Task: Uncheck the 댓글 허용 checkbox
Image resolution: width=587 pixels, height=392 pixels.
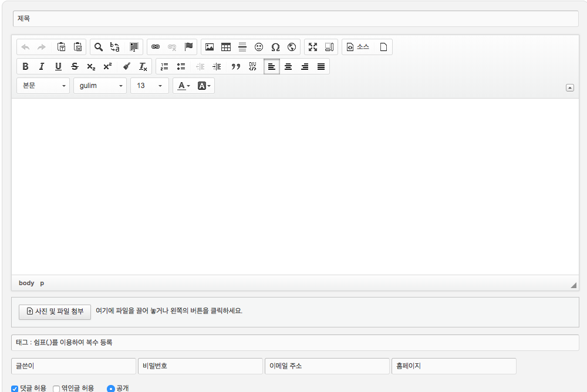Action: [x=15, y=388]
